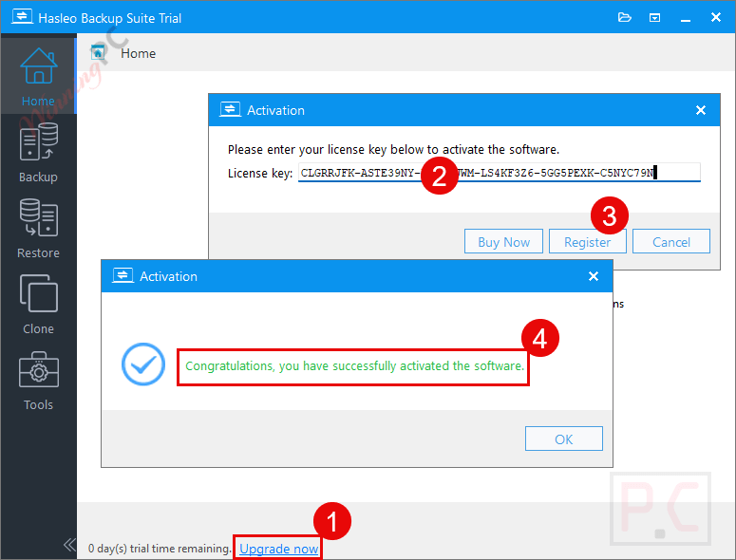Minimize the Hasleo Backup Suite window

pos(686,19)
